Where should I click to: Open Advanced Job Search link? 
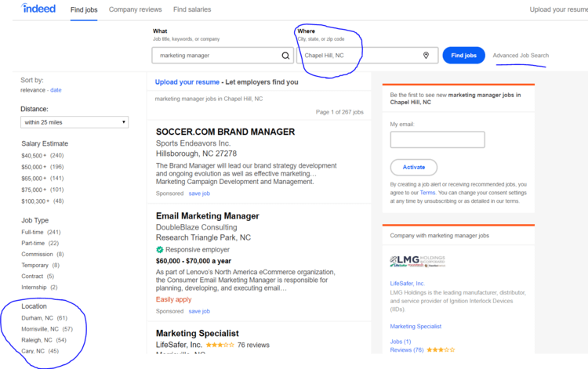[521, 56]
